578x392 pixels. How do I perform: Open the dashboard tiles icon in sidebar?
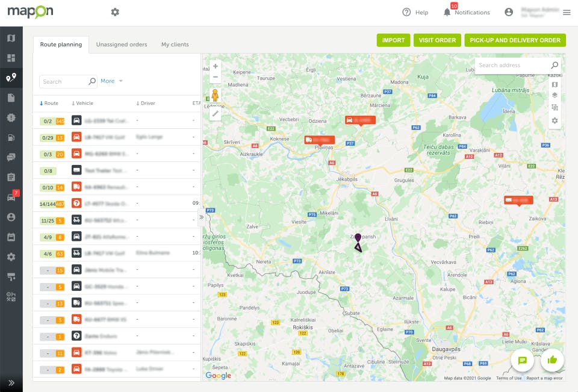point(11,58)
